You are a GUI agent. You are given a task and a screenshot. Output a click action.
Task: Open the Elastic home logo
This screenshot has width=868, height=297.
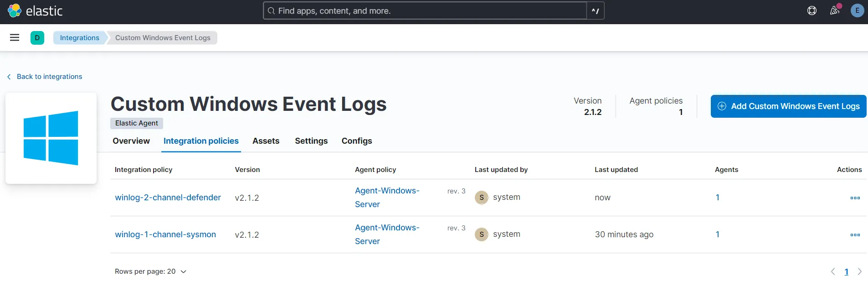pos(35,10)
